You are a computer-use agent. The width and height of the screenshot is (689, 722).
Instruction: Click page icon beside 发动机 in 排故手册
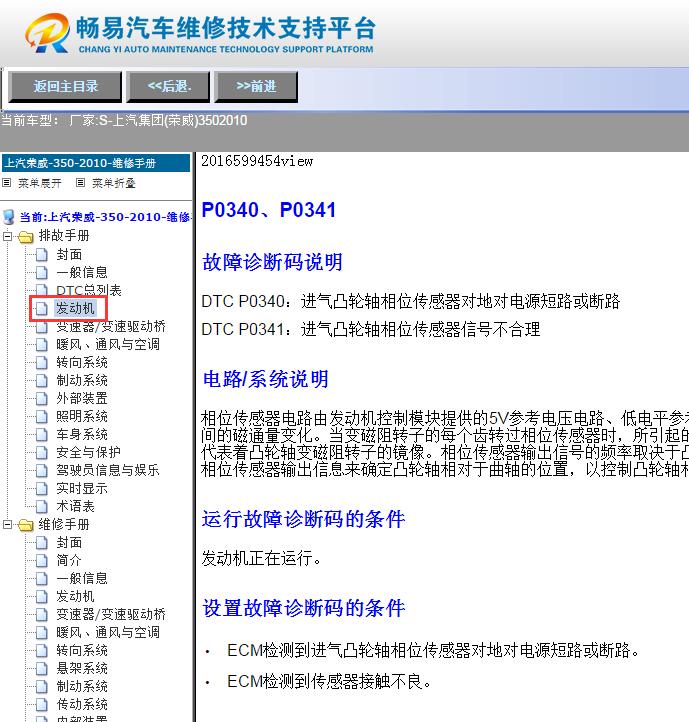42,309
